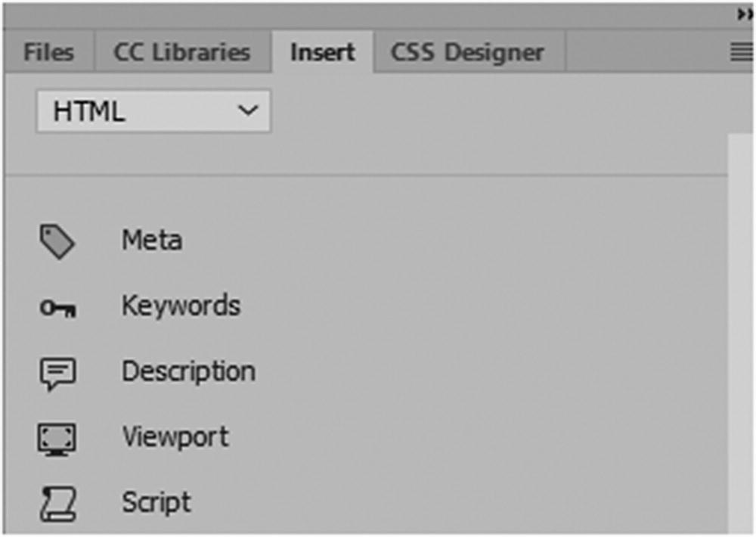Insert a Meta element via its label
756x537 pixels.
152,241
